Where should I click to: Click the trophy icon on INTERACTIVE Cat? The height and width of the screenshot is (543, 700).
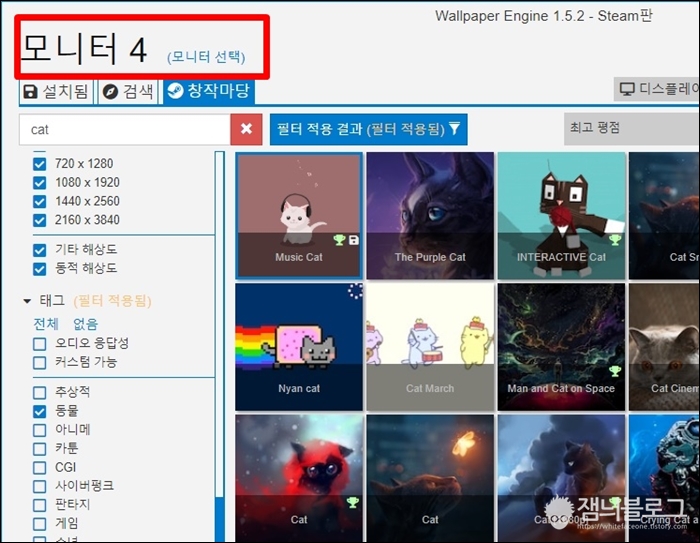pos(615,240)
